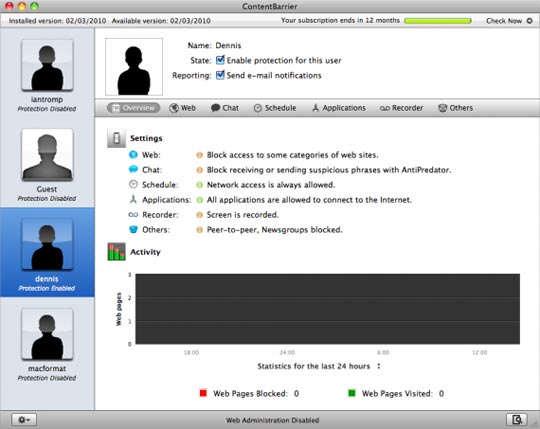
Task: Select the iantromp user avatar
Action: pyautogui.click(x=47, y=65)
